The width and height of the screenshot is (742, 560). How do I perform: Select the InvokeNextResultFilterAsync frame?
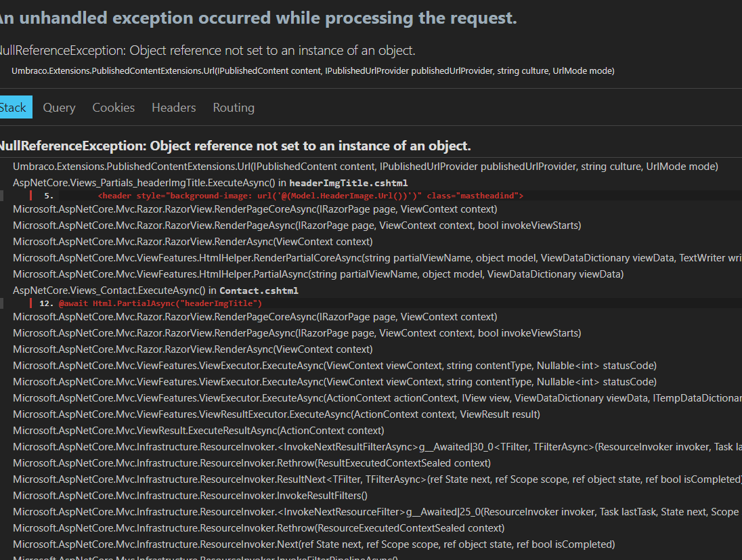(377, 447)
